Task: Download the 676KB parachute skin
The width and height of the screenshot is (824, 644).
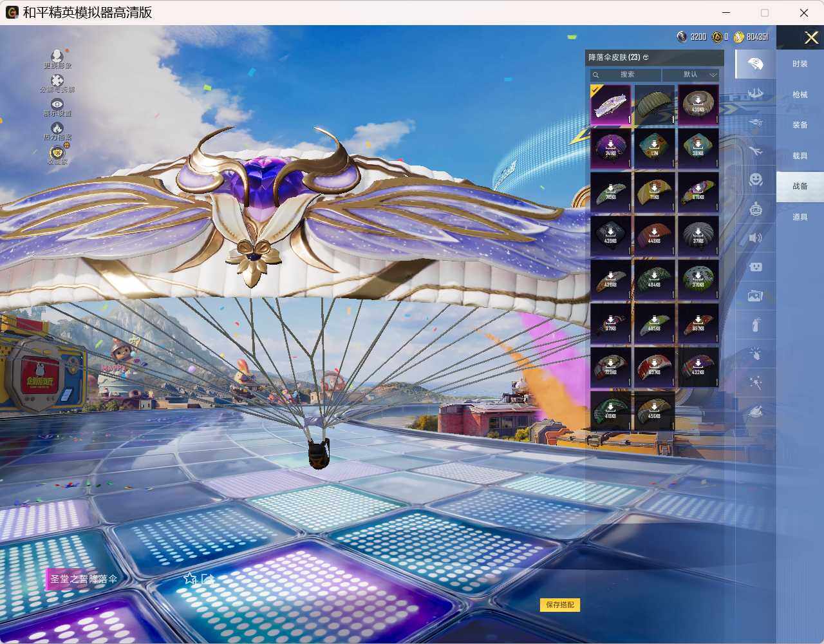Action: point(698,192)
